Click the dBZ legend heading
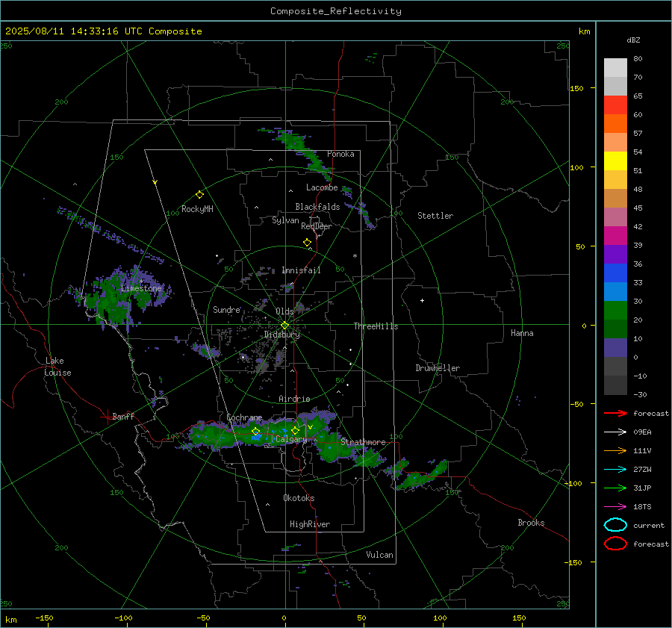This screenshot has height=628, width=672. pos(633,40)
